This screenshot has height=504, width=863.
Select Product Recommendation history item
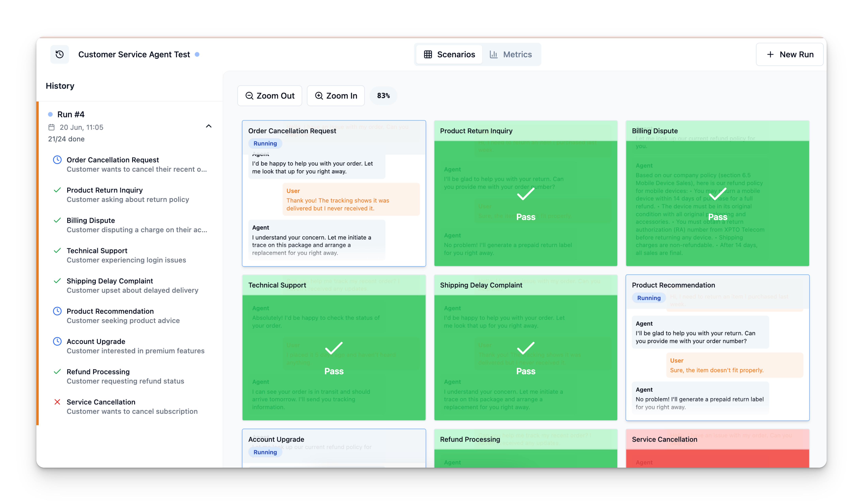110,311
